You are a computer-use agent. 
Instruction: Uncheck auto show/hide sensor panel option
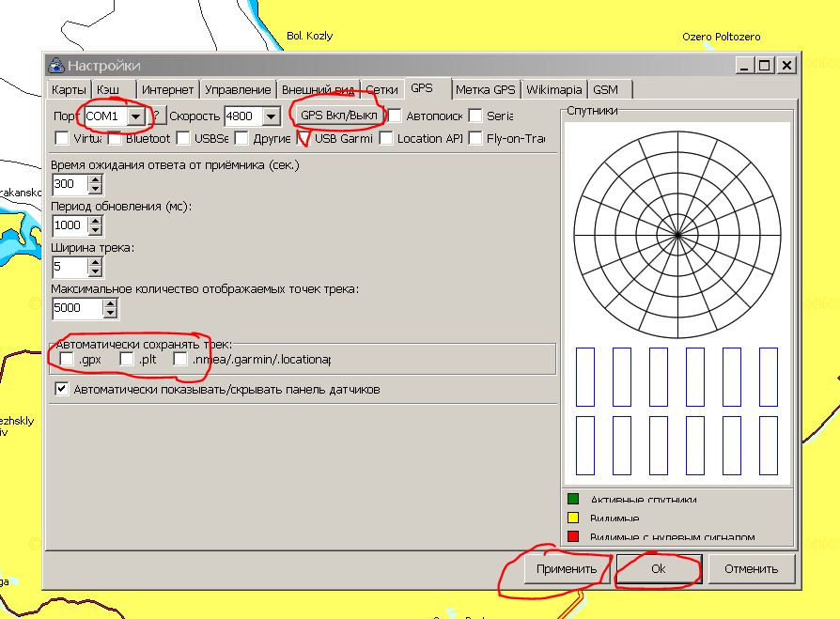point(62,389)
